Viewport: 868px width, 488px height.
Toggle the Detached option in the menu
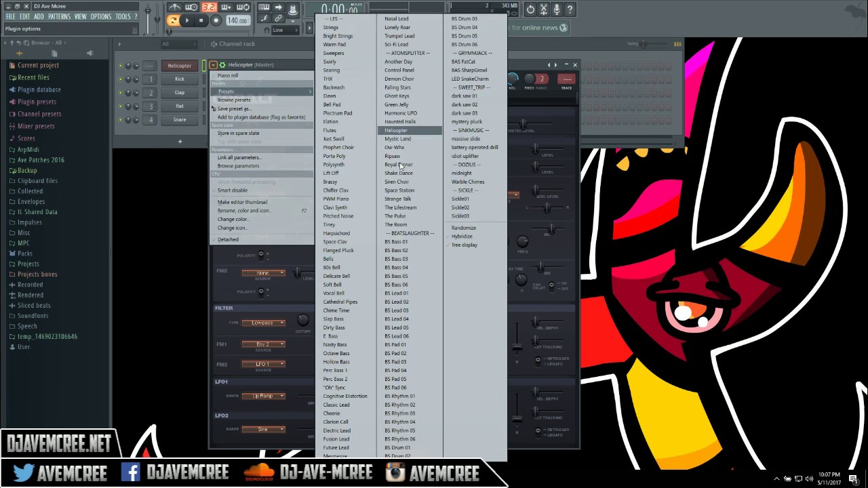pyautogui.click(x=228, y=239)
